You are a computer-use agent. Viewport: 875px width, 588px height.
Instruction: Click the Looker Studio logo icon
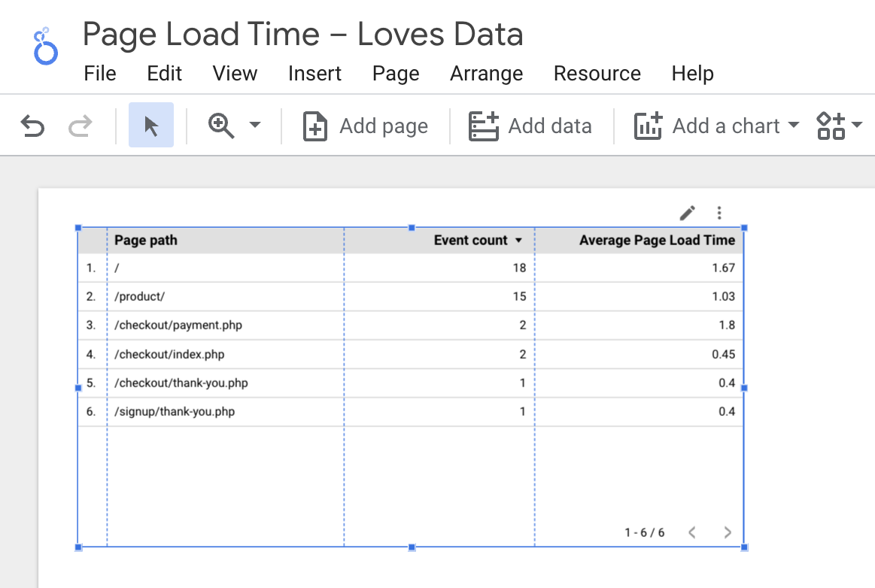(45, 47)
